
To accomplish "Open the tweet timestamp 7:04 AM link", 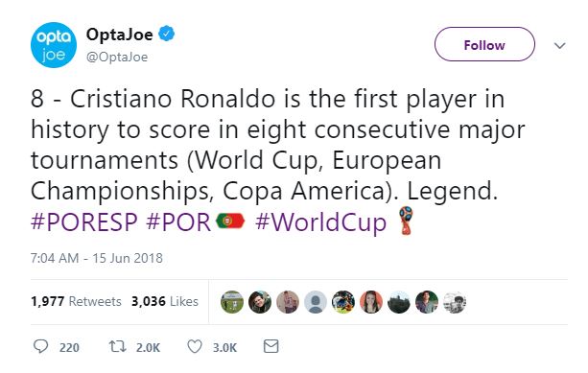I will pyautogui.click(x=97, y=258).
